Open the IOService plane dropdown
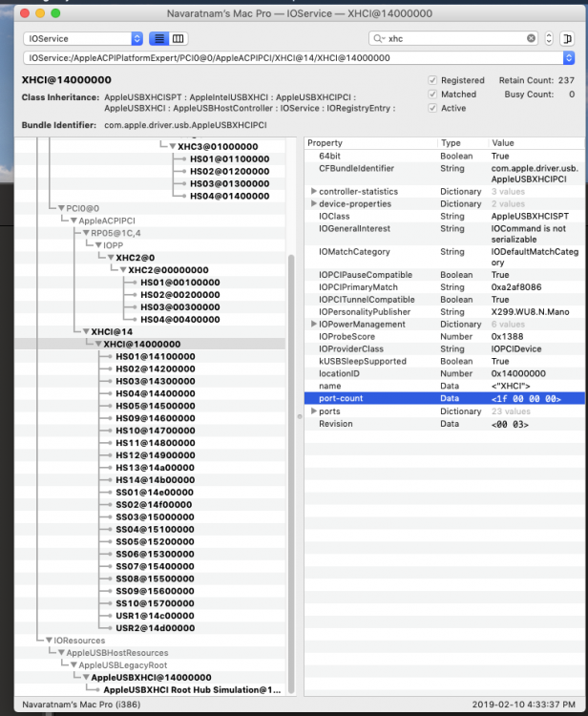The image size is (588, 716). (x=83, y=39)
